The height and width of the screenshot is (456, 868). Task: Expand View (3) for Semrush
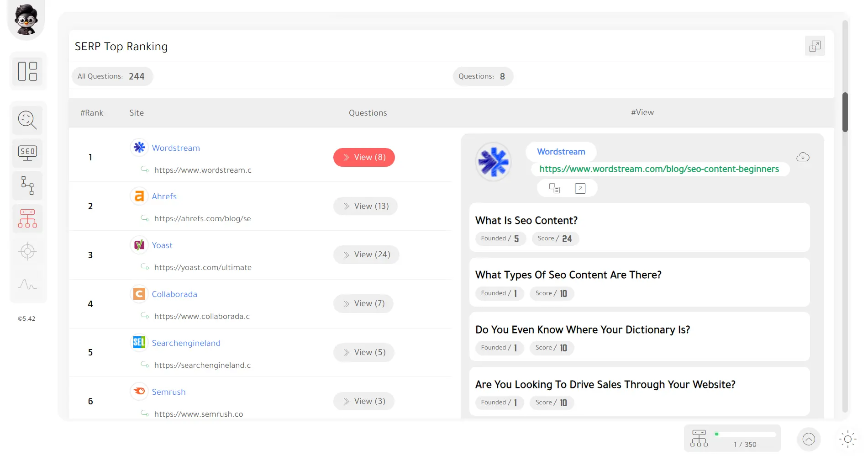coord(363,401)
